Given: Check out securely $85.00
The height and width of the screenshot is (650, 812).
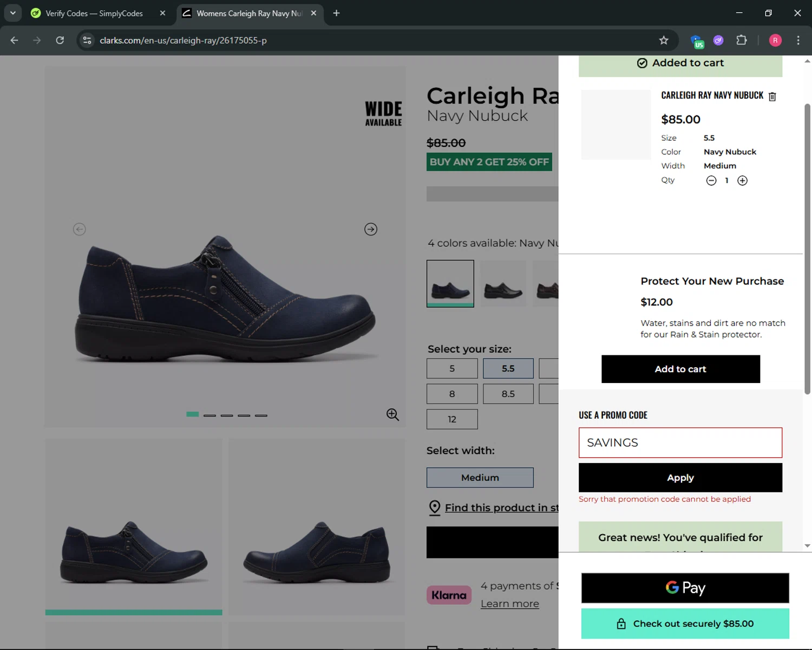Looking at the screenshot, I should tap(685, 623).
